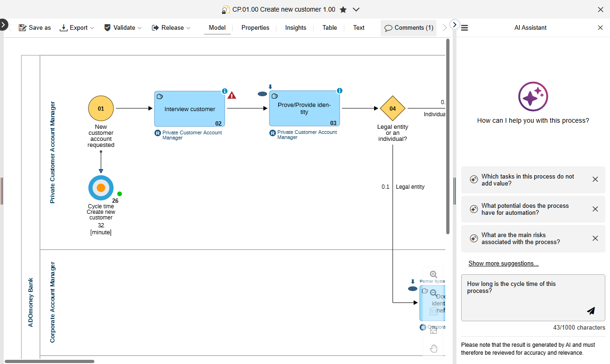Click the warning triangle on Interview customer task

pyautogui.click(x=232, y=94)
